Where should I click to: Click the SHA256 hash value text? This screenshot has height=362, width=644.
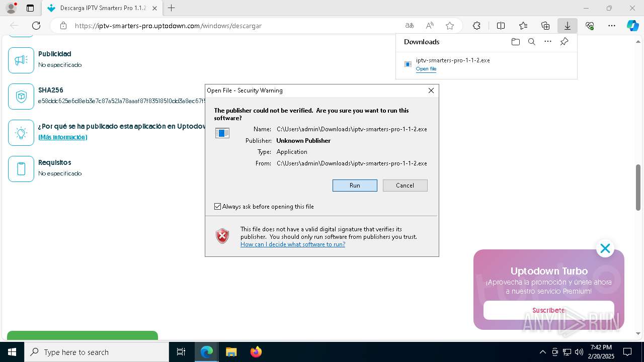(122, 102)
